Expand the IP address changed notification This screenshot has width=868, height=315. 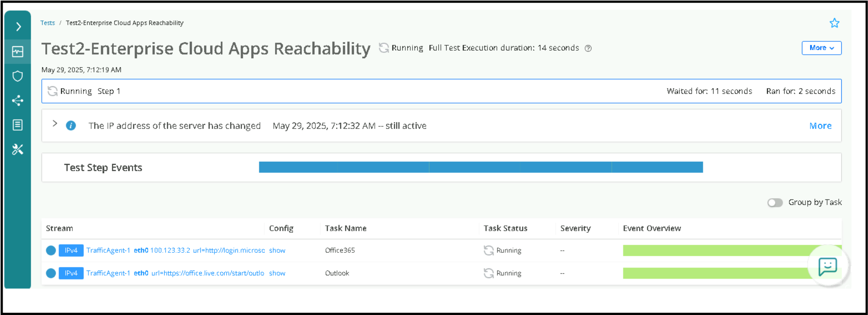point(55,124)
